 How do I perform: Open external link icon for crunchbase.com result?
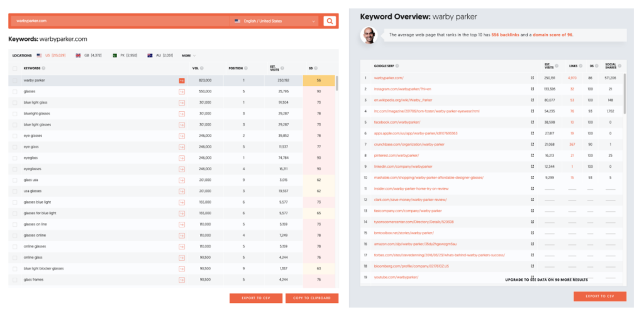coord(532,144)
